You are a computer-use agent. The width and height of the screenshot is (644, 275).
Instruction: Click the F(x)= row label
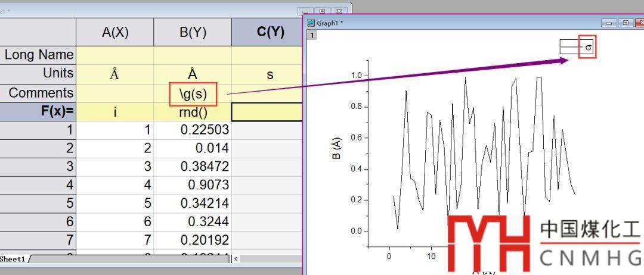[38, 111]
